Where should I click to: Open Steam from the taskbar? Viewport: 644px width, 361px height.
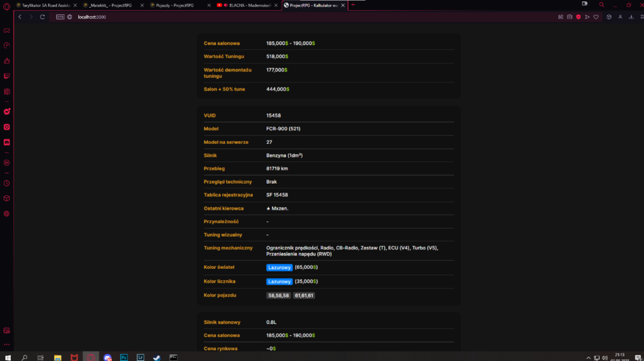(x=157, y=357)
